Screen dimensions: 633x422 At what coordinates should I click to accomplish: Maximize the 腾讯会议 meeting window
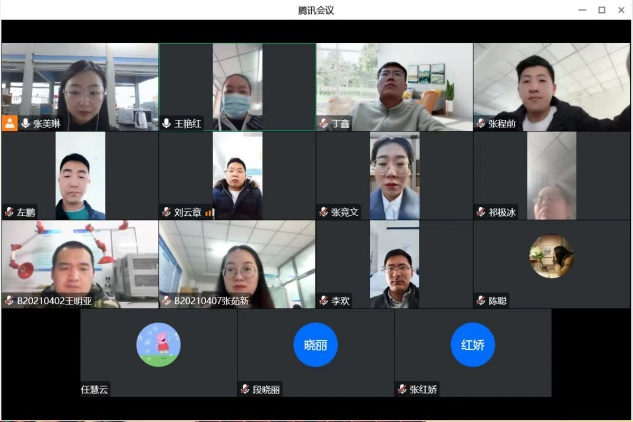coord(602,10)
